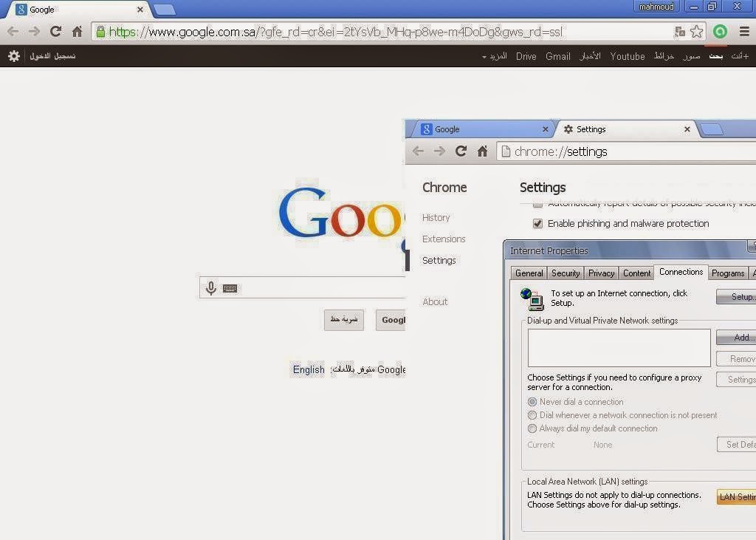Open the translate page icon in address bar

680,32
